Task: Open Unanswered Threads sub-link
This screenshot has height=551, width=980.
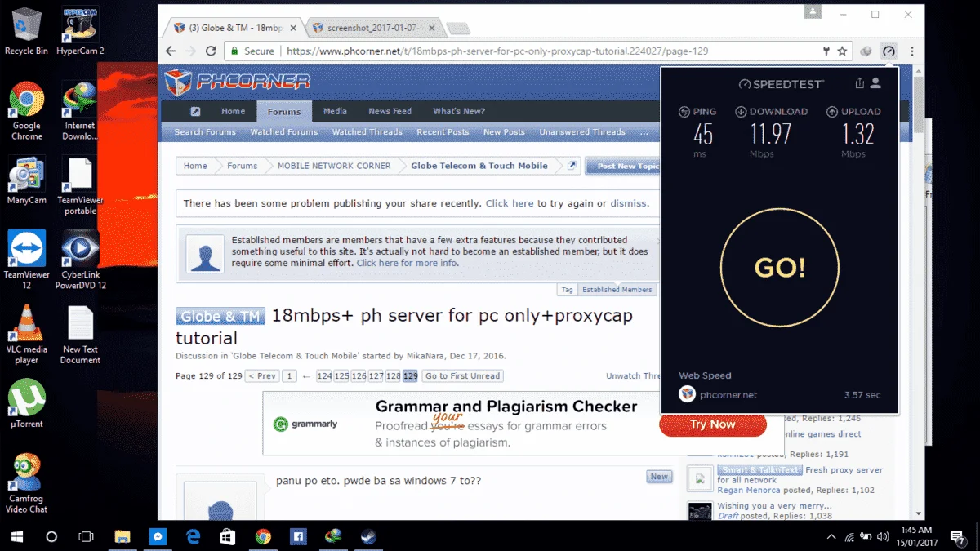Action: pyautogui.click(x=582, y=132)
